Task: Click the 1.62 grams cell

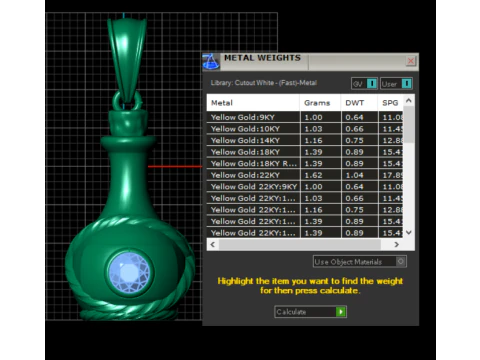Action: pyautogui.click(x=320, y=175)
